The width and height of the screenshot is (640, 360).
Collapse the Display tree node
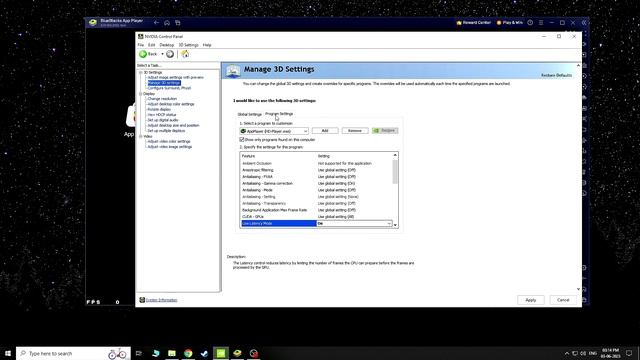(x=141, y=93)
